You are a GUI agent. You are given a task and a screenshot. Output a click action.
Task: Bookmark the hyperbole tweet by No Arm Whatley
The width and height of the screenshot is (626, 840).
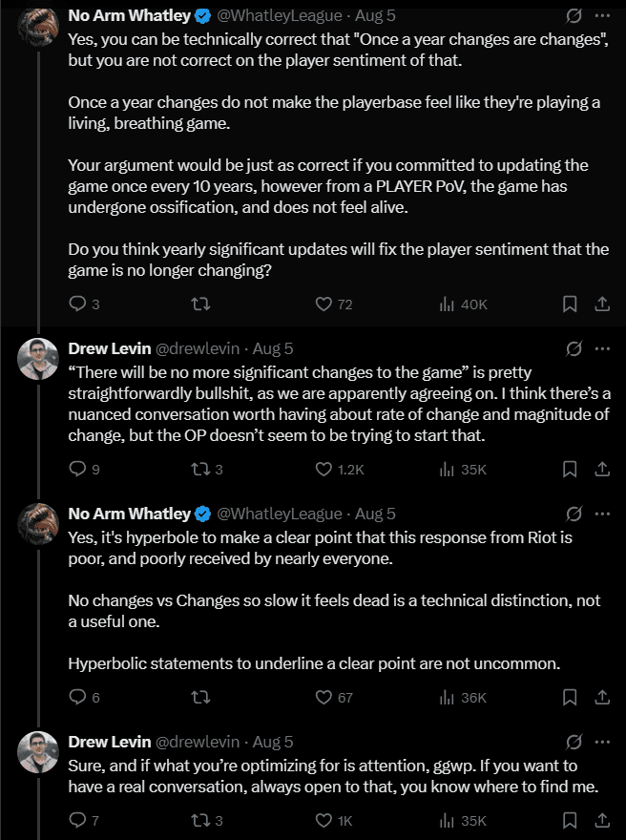[570, 698]
